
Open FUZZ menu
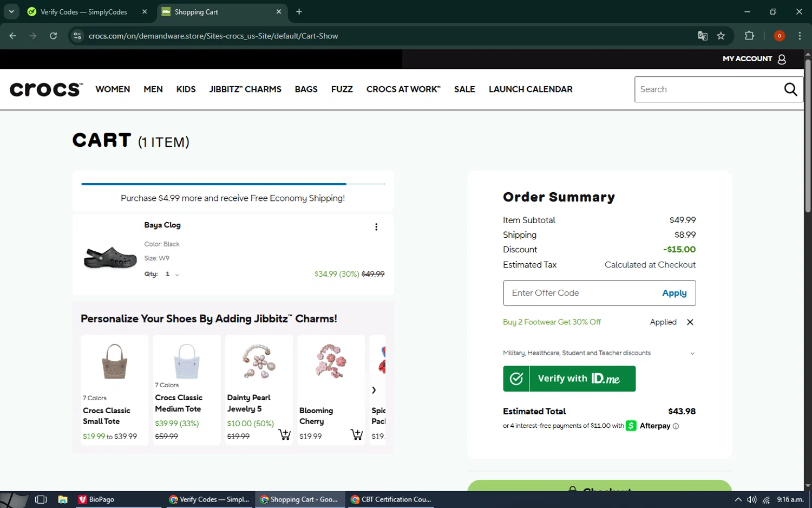point(342,89)
